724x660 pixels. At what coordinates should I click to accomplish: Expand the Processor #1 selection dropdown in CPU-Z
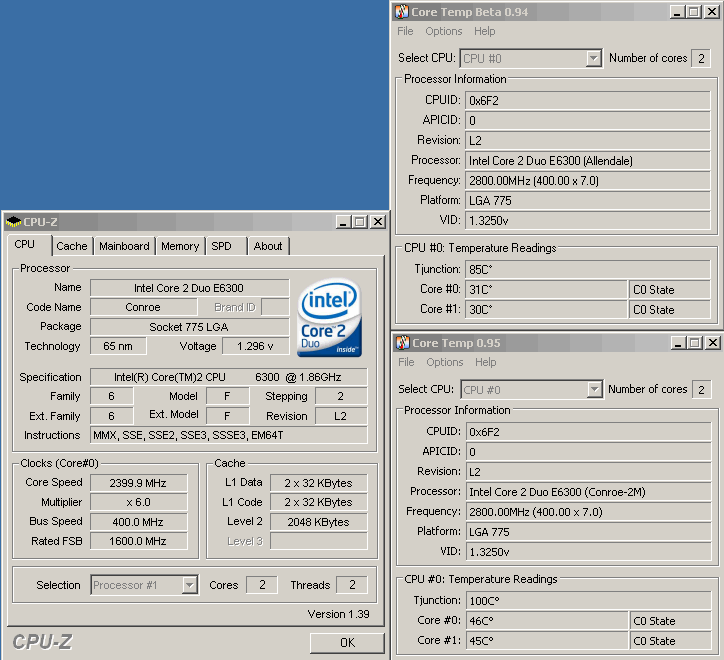tap(189, 585)
